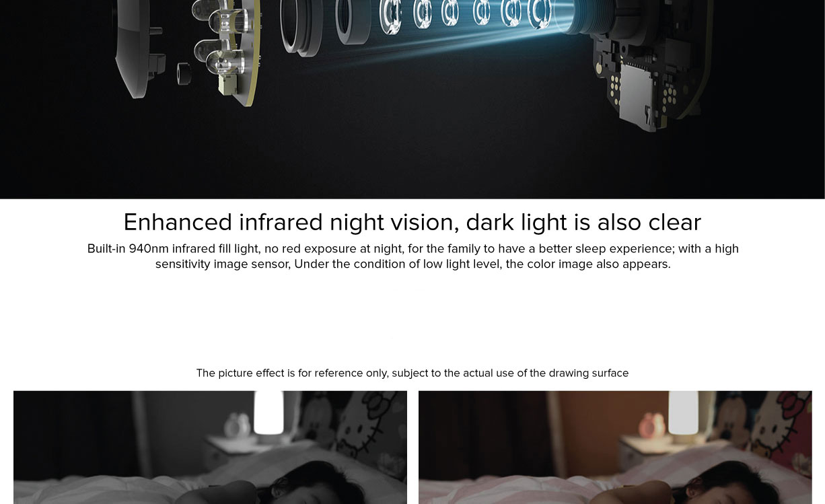Click the 'Enhanced infrared night vision' heading
825x504 pixels.
[413, 221]
